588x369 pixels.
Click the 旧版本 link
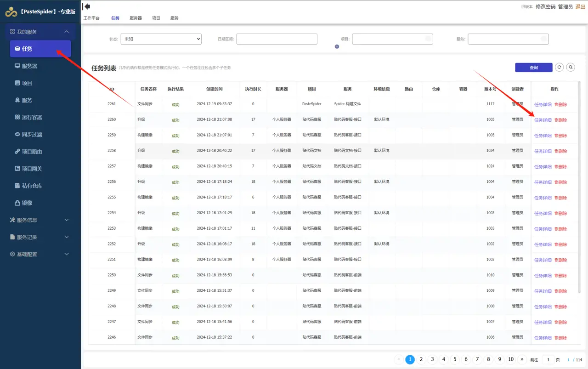click(x=527, y=7)
